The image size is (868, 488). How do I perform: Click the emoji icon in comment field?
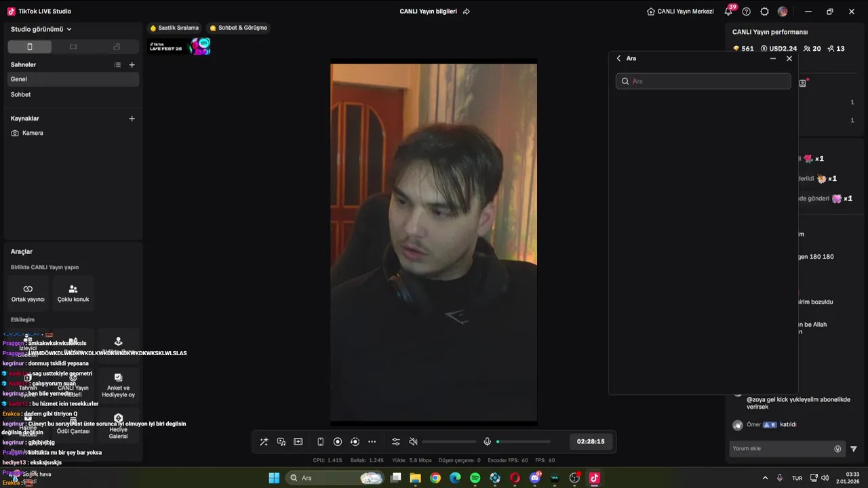(x=837, y=449)
